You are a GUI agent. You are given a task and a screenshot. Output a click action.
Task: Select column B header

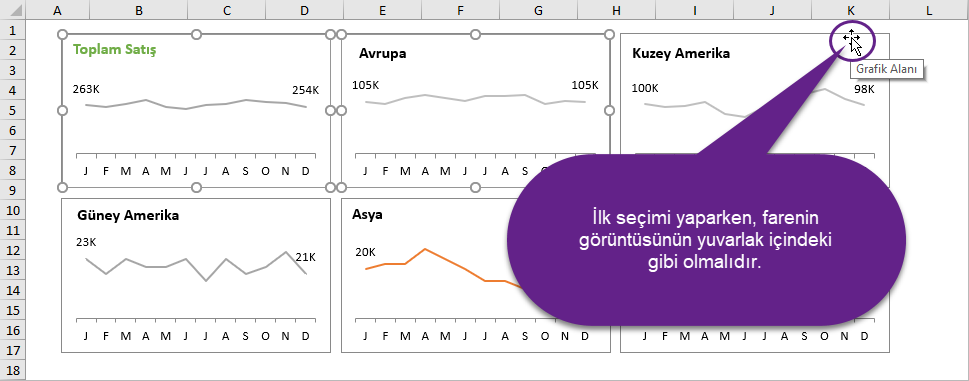139,10
